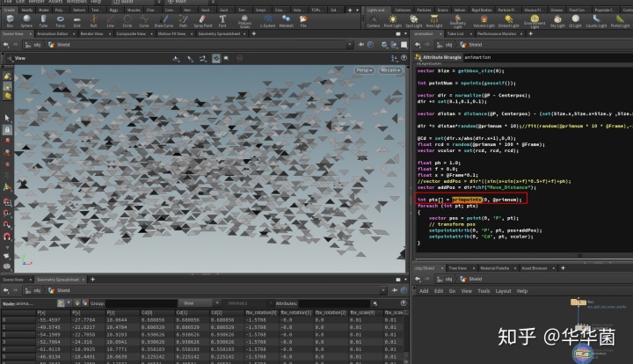The height and width of the screenshot is (364, 633).
Task: Open the Windows menu
Action: point(76,3)
